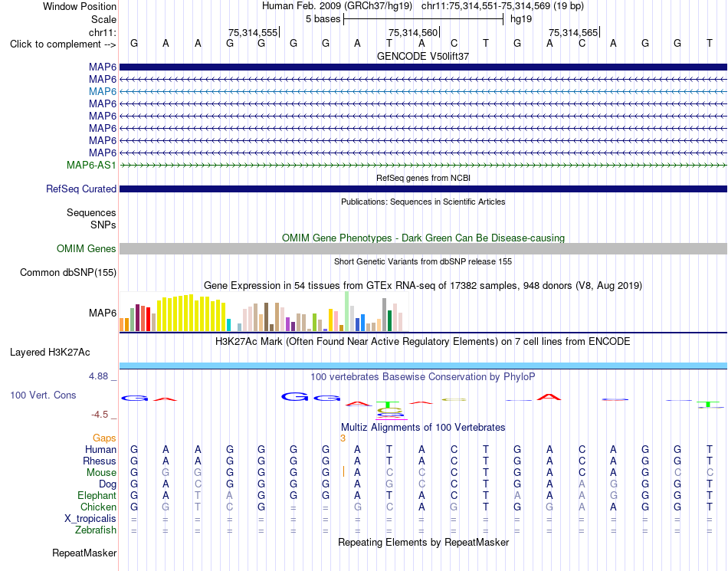Image resolution: width=728 pixels, height=571 pixels.
Task: Click the 100 Vert. Cons label
Action: pyautogui.click(x=43, y=395)
